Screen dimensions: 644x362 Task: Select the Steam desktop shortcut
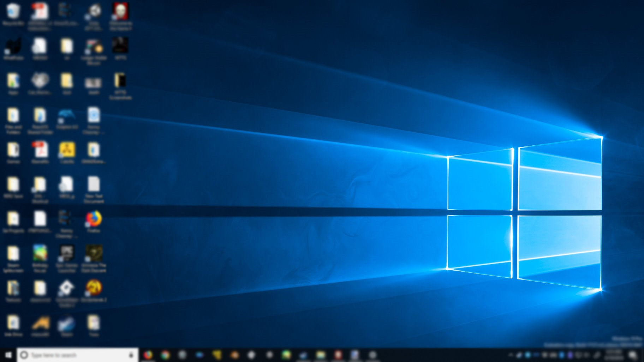[x=67, y=326]
